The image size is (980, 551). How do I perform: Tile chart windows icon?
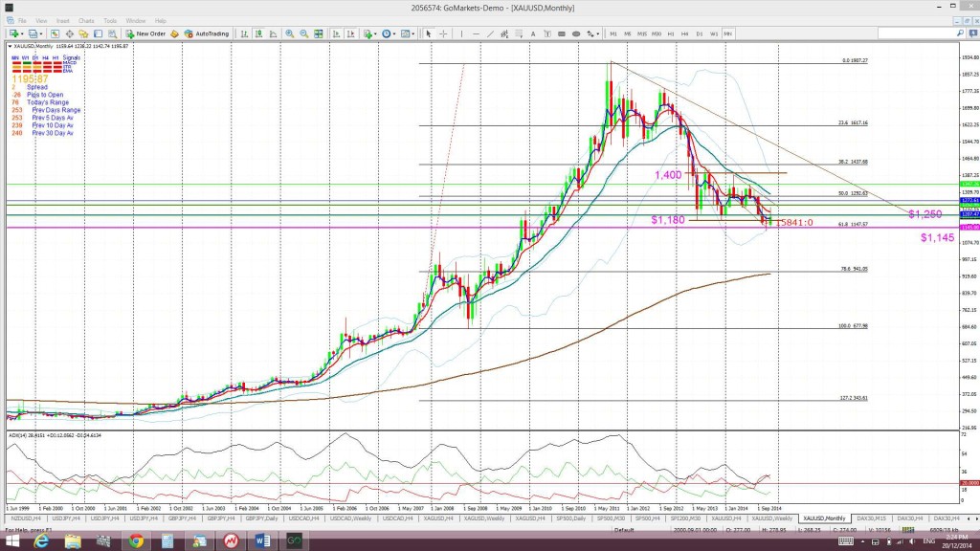319,33
